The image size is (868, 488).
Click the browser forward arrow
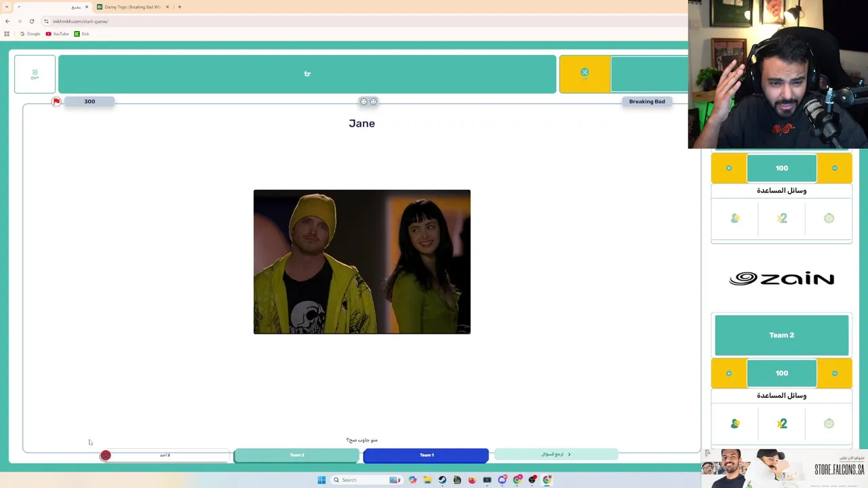[19, 21]
